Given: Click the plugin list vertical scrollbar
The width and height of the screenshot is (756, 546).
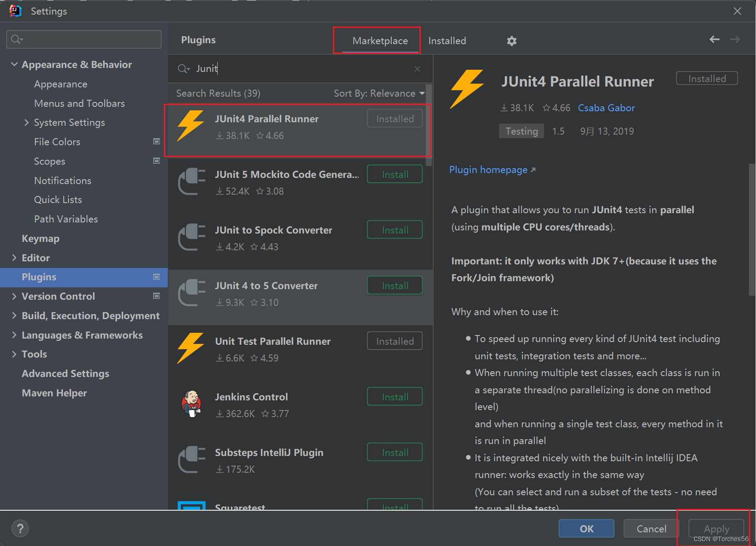Looking at the screenshot, I should click(428, 124).
